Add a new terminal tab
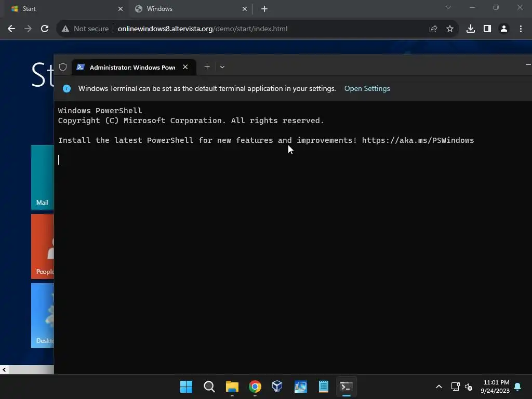Screen dimensions: 532x399 tap(207, 67)
